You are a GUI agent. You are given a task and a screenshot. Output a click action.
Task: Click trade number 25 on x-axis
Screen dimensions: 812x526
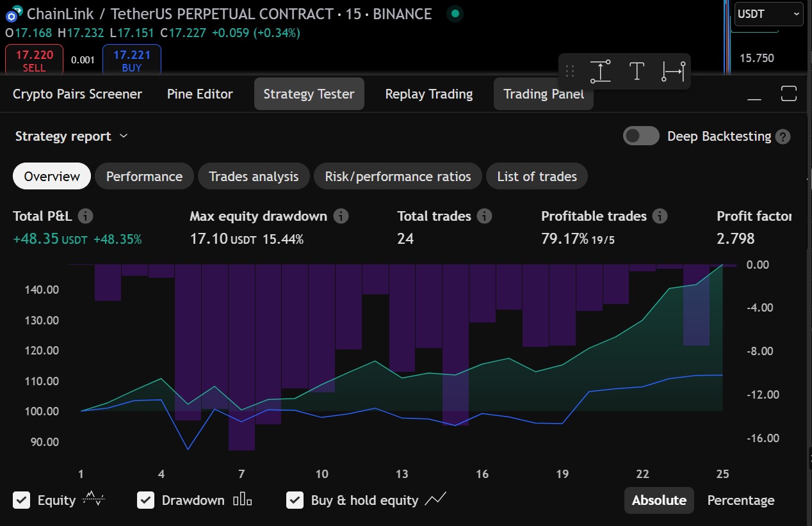coord(722,474)
